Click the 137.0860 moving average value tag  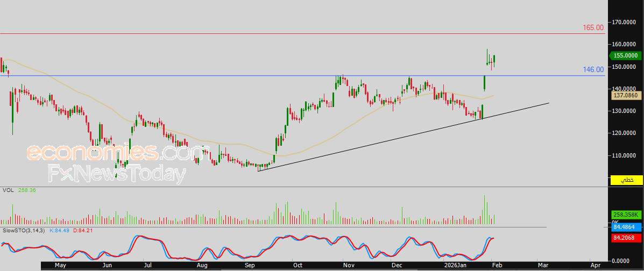(625, 95)
